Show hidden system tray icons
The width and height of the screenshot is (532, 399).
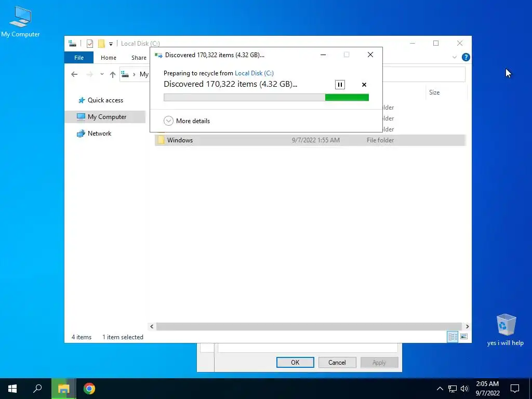tap(440, 389)
